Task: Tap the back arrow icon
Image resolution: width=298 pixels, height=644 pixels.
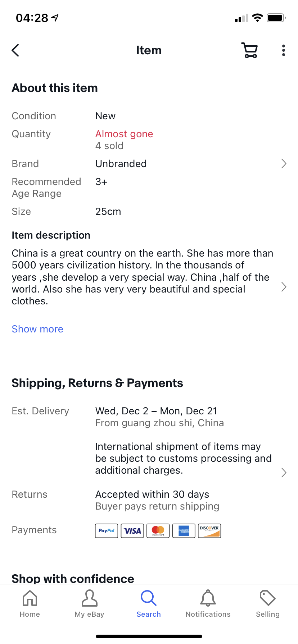Action: coord(15,50)
